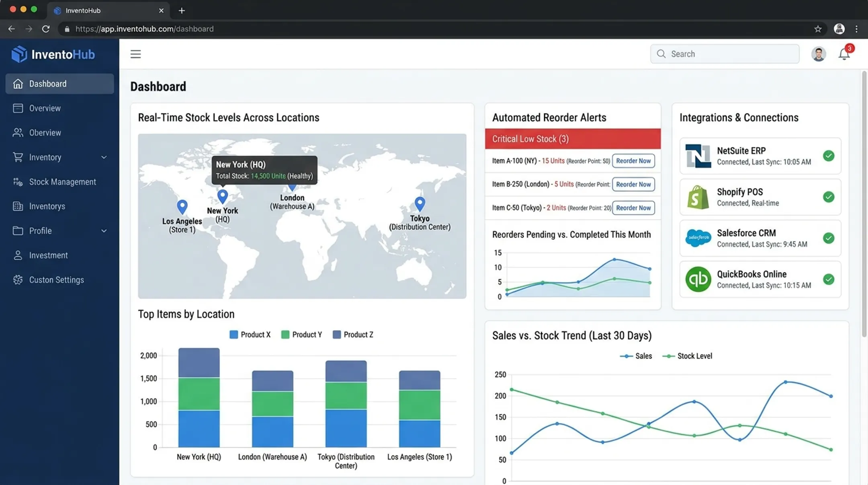The width and height of the screenshot is (868, 485).
Task: Open Overview in the sidebar
Action: [x=59, y=108]
